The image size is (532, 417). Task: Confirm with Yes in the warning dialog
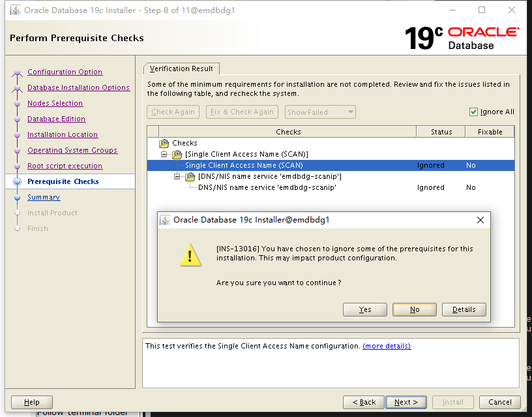(x=365, y=309)
